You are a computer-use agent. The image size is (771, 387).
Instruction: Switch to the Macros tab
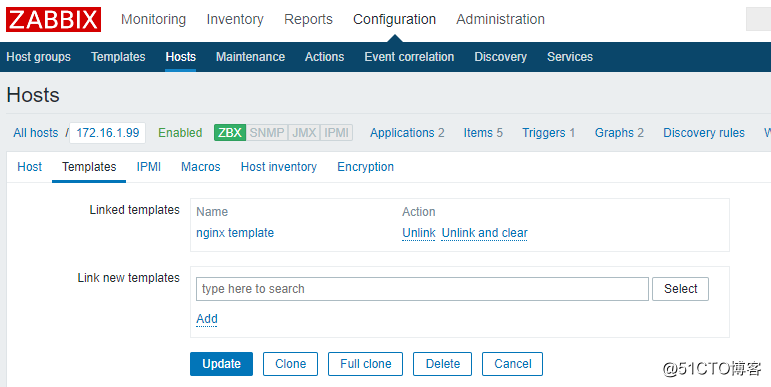click(201, 167)
